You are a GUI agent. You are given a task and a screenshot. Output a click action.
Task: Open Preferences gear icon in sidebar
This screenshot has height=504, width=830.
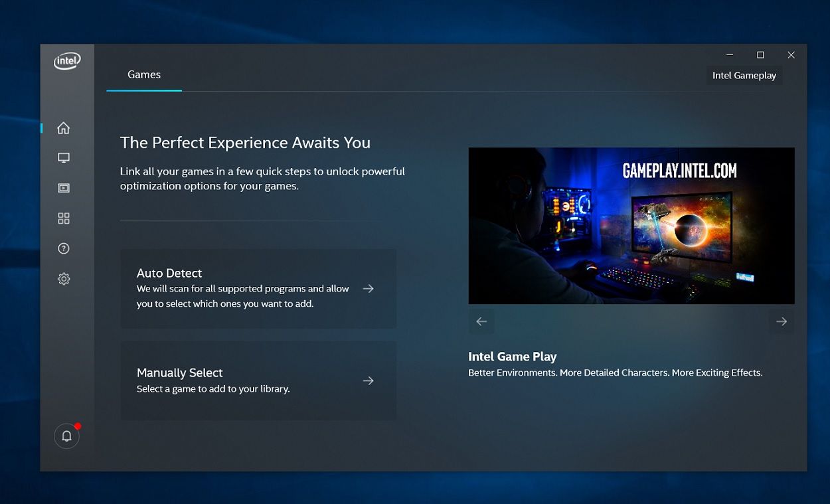tap(64, 279)
